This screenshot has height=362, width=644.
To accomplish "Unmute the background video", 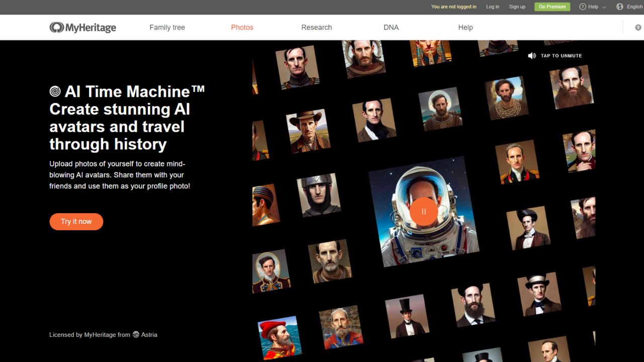I will pyautogui.click(x=556, y=55).
